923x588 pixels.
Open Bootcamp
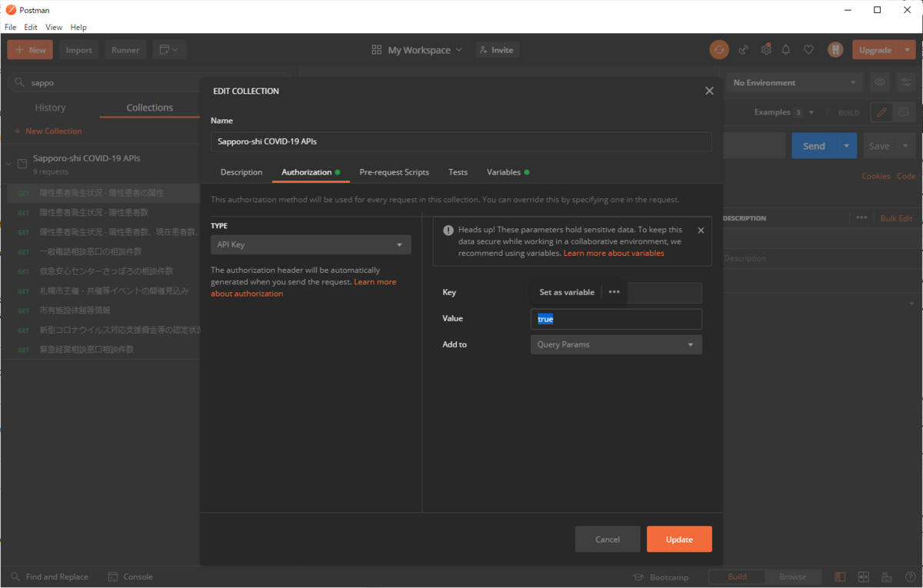pyautogui.click(x=661, y=576)
